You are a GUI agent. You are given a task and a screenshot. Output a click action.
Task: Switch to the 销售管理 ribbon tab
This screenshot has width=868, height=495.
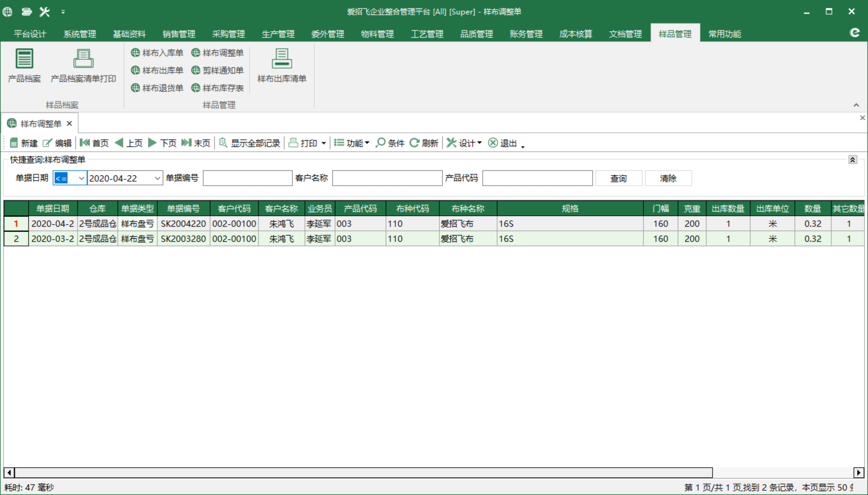(179, 34)
